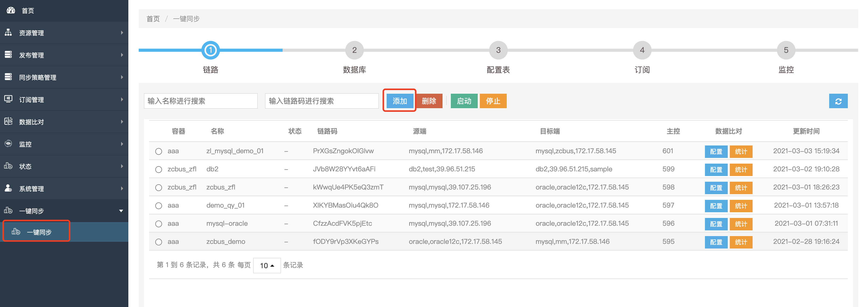The image size is (868, 307).
Task: Open the 一键同步 submenu item
Action: pyautogui.click(x=39, y=232)
